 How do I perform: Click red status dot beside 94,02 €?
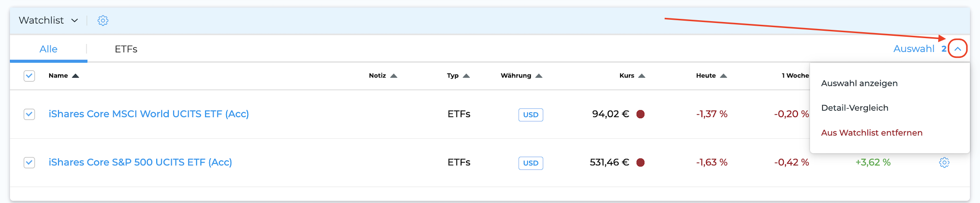(x=640, y=114)
